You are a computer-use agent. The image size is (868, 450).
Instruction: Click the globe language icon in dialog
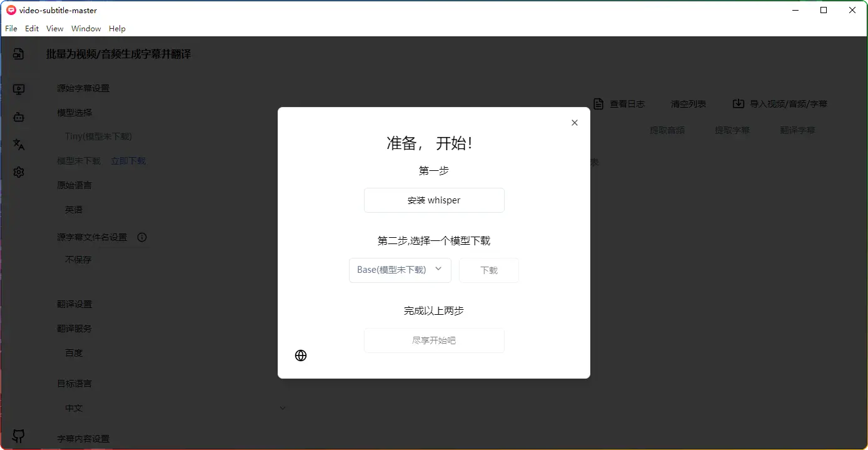tap(301, 355)
